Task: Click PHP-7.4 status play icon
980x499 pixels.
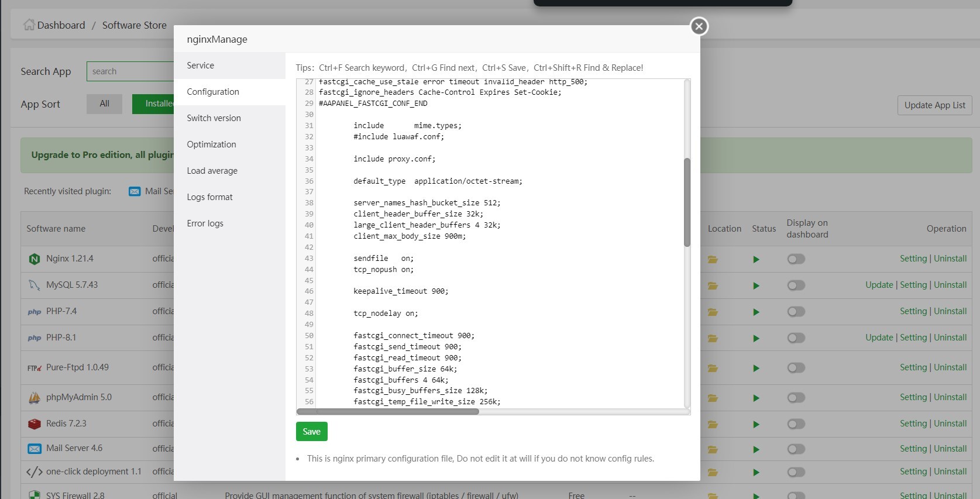Action: click(756, 312)
